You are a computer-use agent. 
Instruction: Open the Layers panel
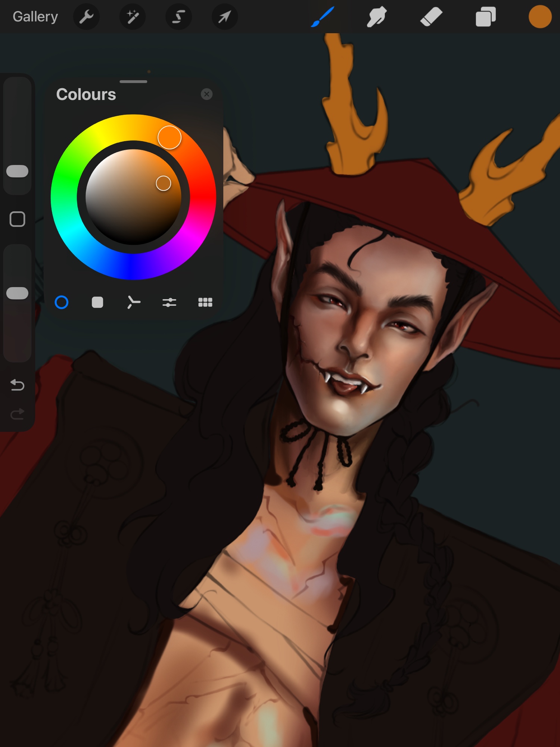pos(485,17)
